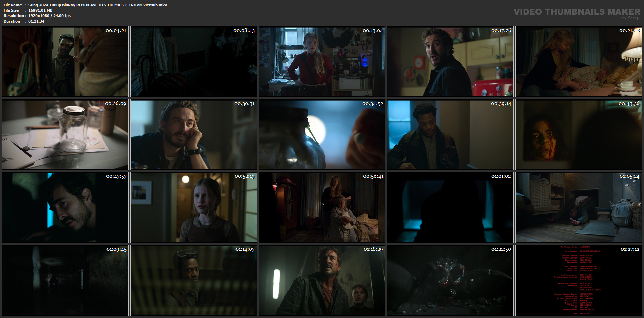The image size is (644, 318).
Task: Click the thumbnail timestamped 01:05:24
Action: click(x=578, y=207)
